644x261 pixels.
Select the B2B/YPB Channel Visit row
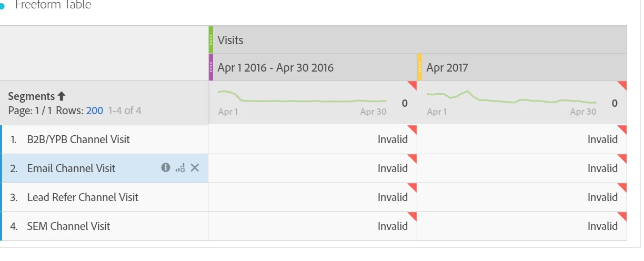coord(105,139)
